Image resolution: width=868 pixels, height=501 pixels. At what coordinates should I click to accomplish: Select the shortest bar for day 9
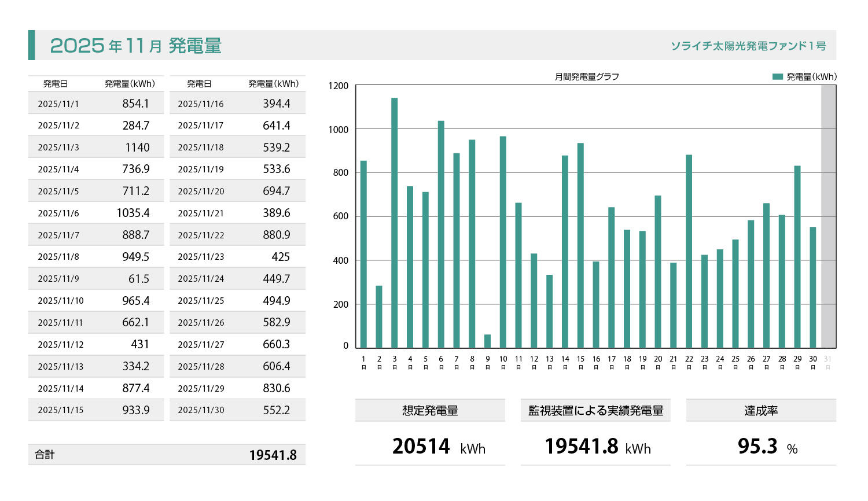point(487,341)
